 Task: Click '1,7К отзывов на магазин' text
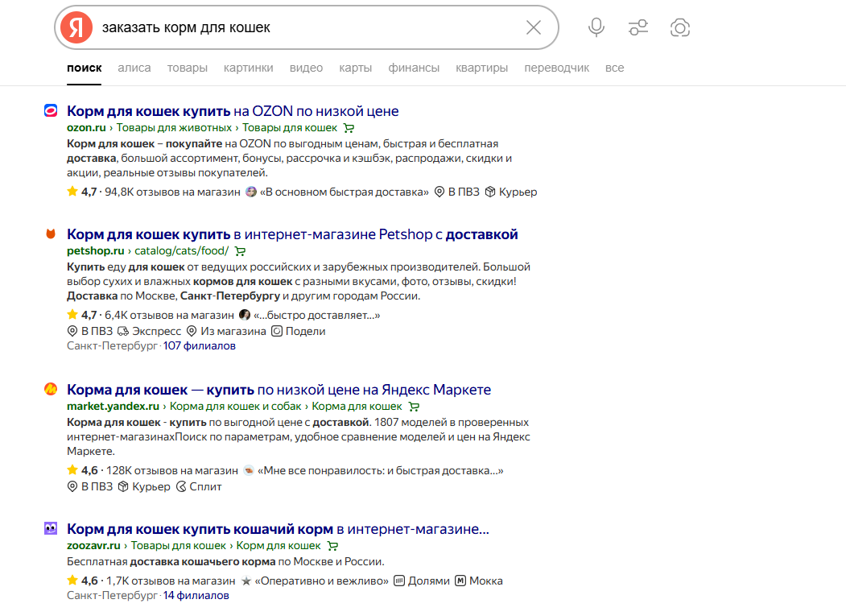point(171,581)
